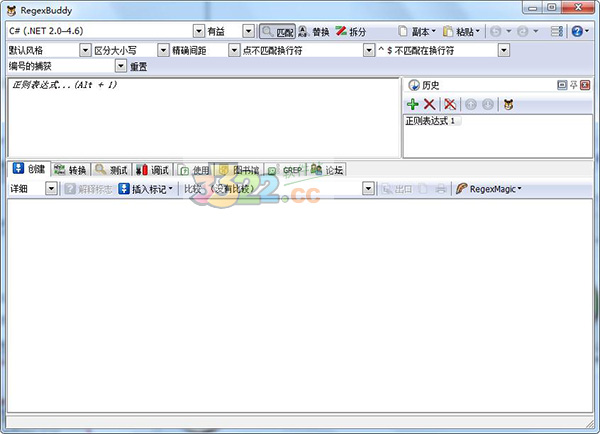This screenshot has width=600, height=434.
Task: Focus the regular expression input box
Action: pos(204,117)
